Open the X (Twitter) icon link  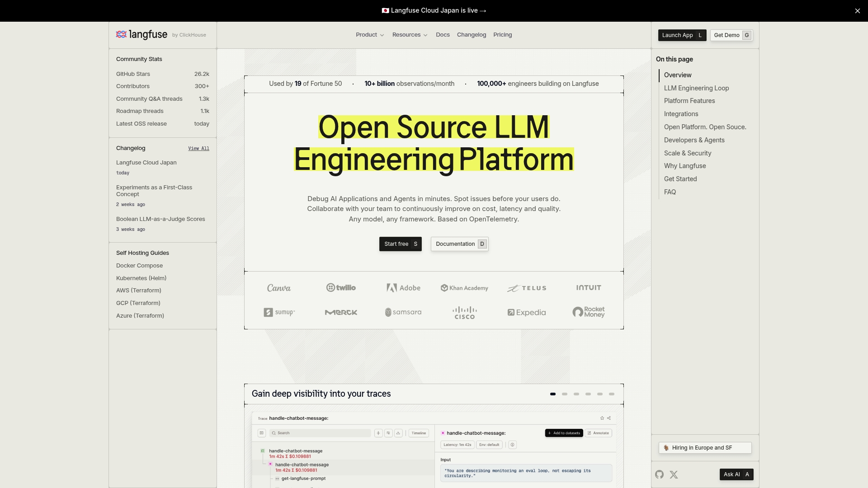674,474
